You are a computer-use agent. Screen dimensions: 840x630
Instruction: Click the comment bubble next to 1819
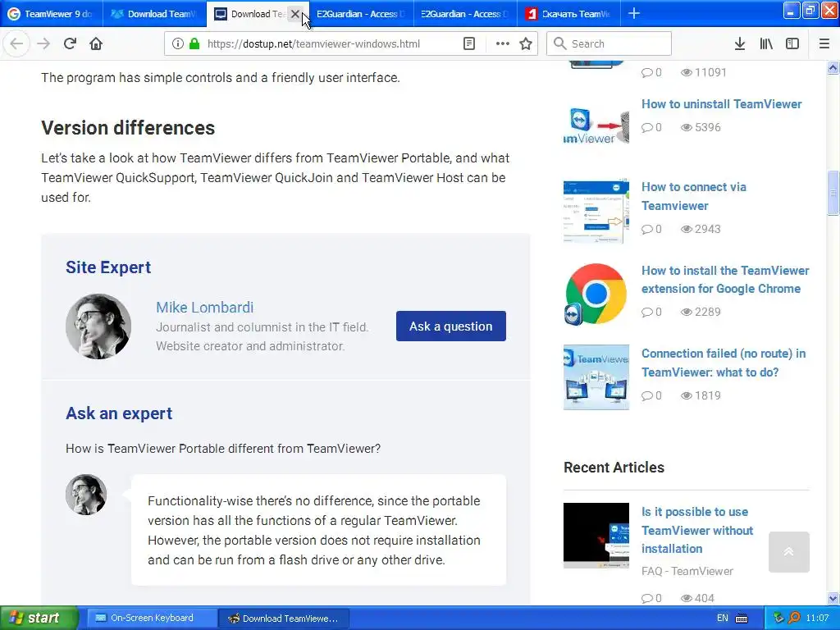click(647, 396)
